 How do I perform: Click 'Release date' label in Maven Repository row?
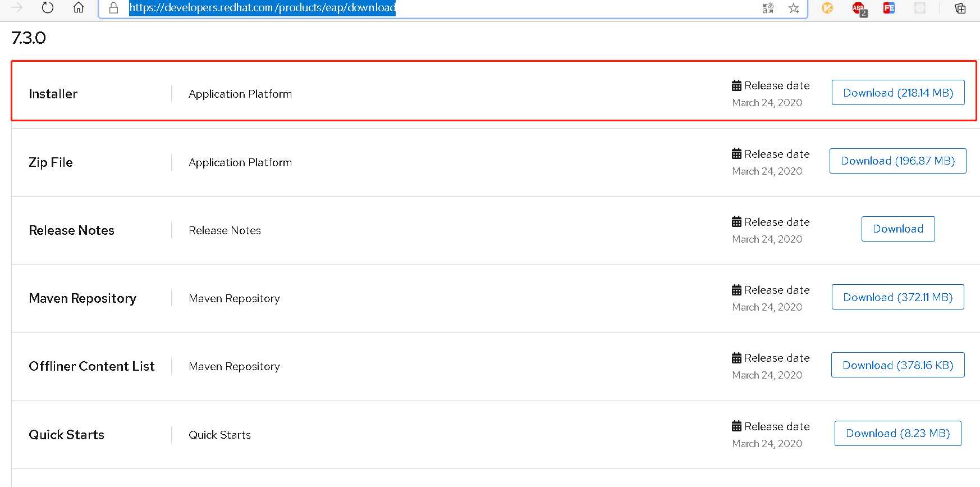[x=777, y=290]
